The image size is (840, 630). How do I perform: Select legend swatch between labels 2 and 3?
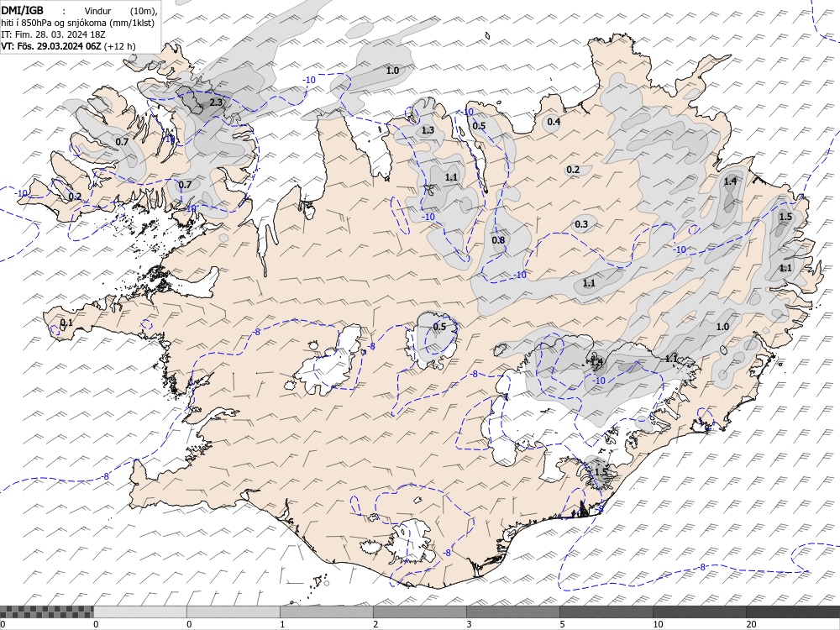(420, 612)
